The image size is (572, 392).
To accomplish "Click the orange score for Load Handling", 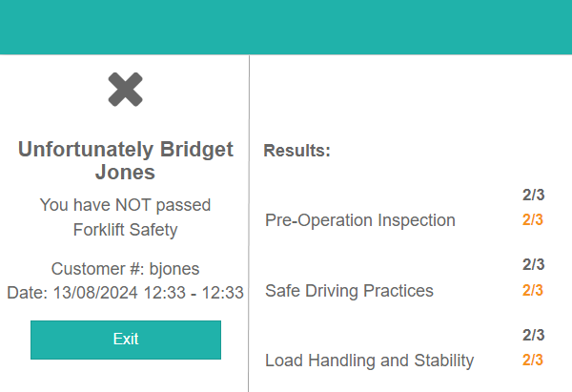I will tap(532, 361).
